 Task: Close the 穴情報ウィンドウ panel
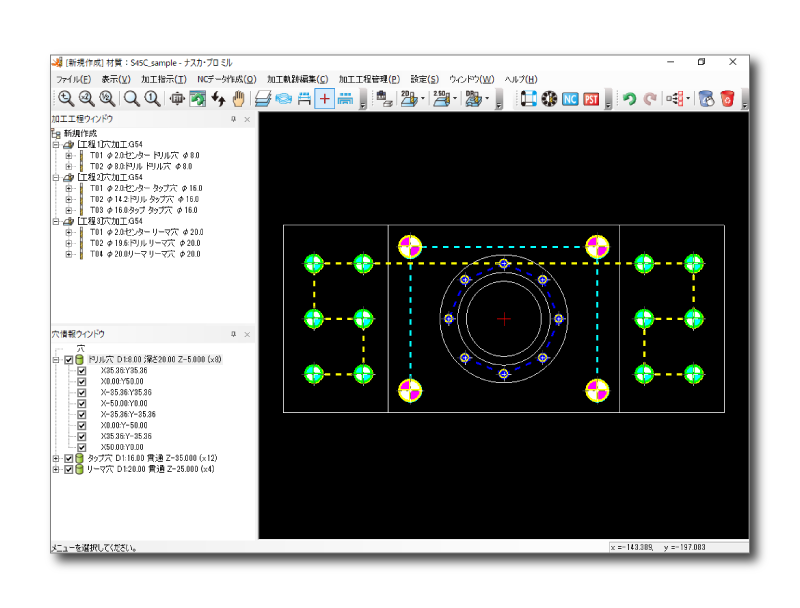click(x=247, y=334)
